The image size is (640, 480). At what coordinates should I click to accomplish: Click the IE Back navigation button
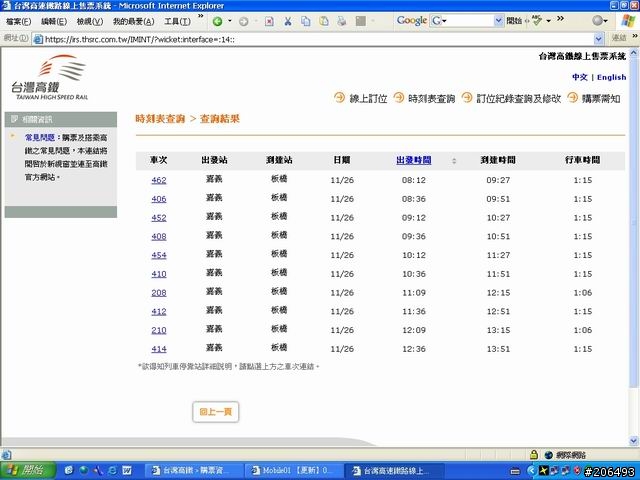tap(218, 21)
